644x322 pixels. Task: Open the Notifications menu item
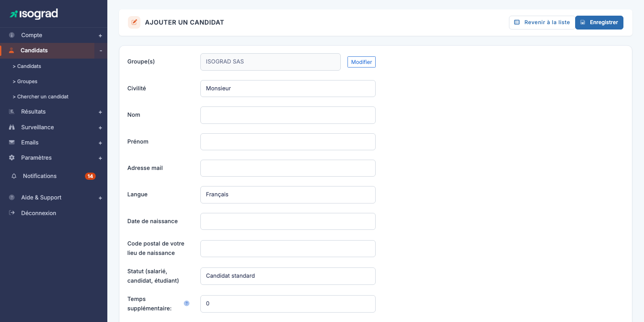pos(40,176)
